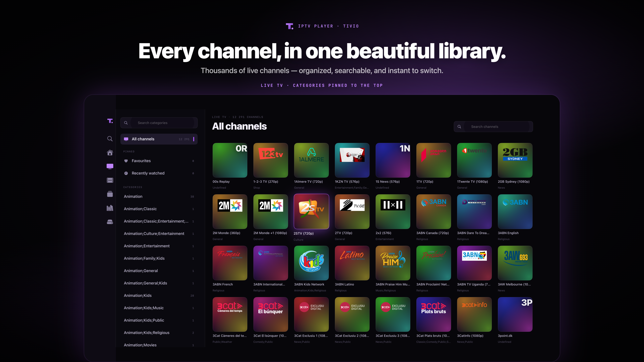Open 3Cat Càmeres del temps channel

click(230, 314)
